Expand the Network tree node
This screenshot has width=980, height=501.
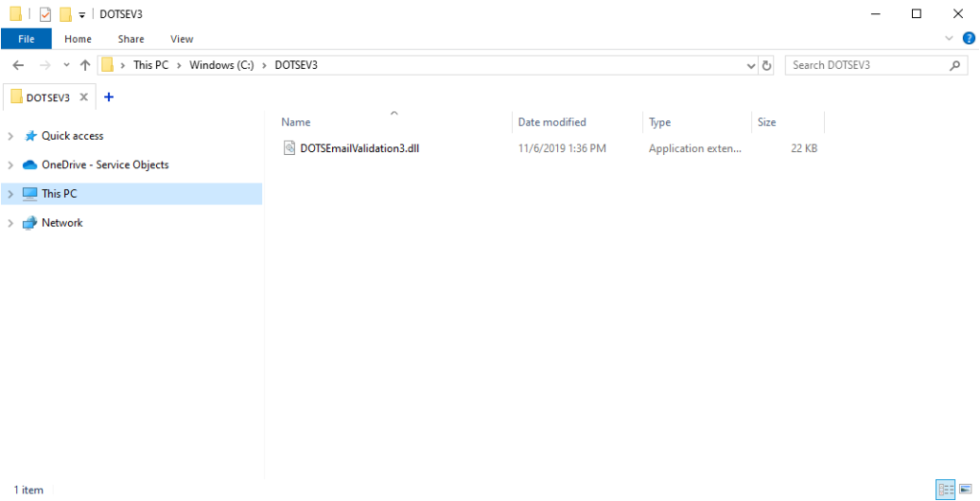coord(10,223)
